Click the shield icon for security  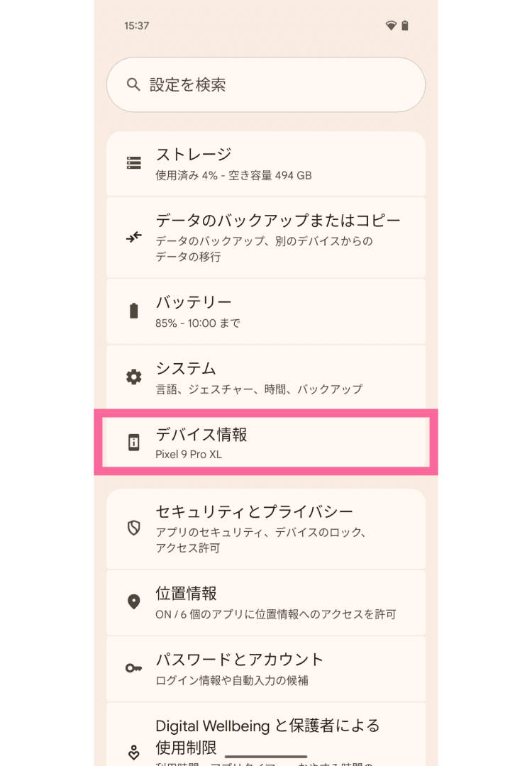click(133, 528)
